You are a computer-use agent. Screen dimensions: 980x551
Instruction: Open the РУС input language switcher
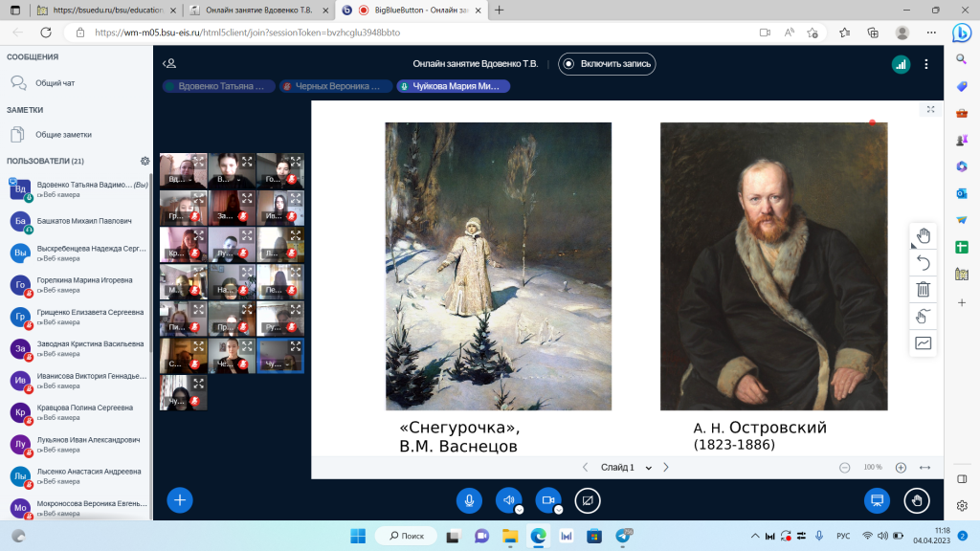pyautogui.click(x=843, y=536)
